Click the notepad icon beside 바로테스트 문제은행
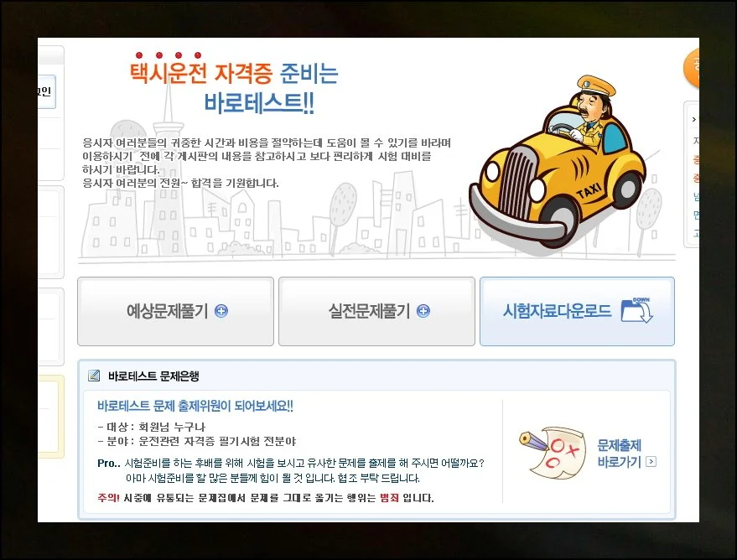 (x=94, y=376)
